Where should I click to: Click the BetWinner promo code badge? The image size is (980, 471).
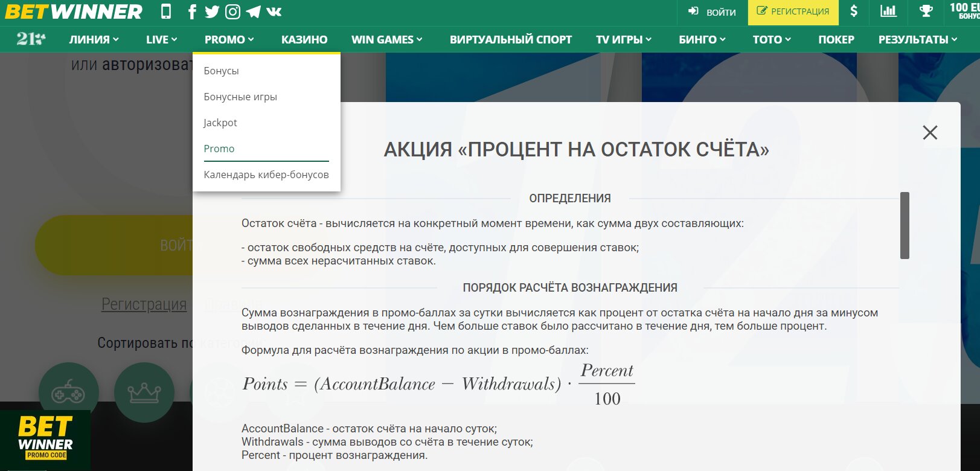(x=45, y=440)
